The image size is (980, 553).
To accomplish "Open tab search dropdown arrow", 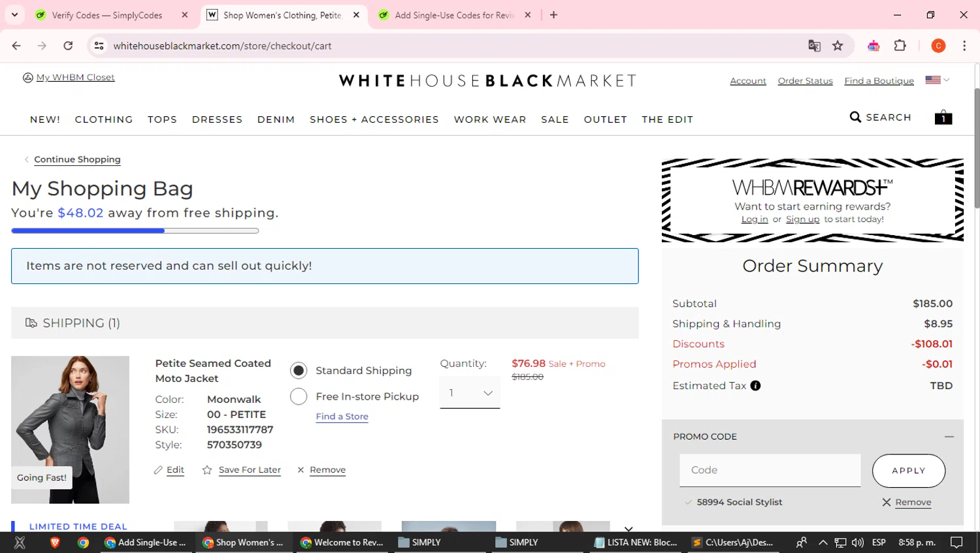I will pos(14,14).
